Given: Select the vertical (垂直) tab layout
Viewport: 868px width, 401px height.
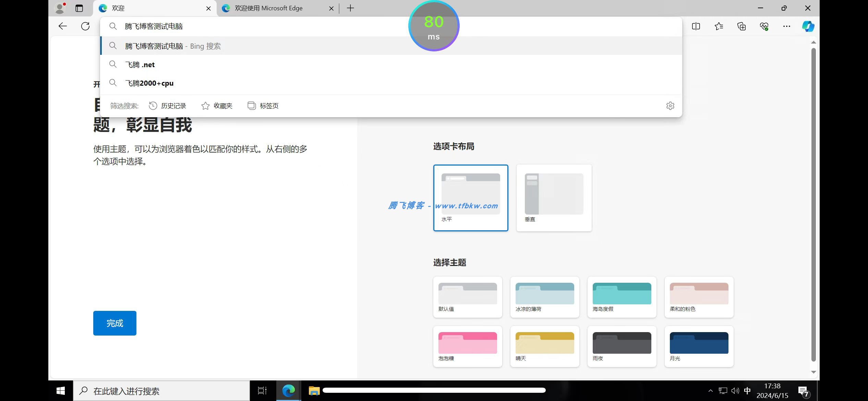Looking at the screenshot, I should [x=554, y=198].
